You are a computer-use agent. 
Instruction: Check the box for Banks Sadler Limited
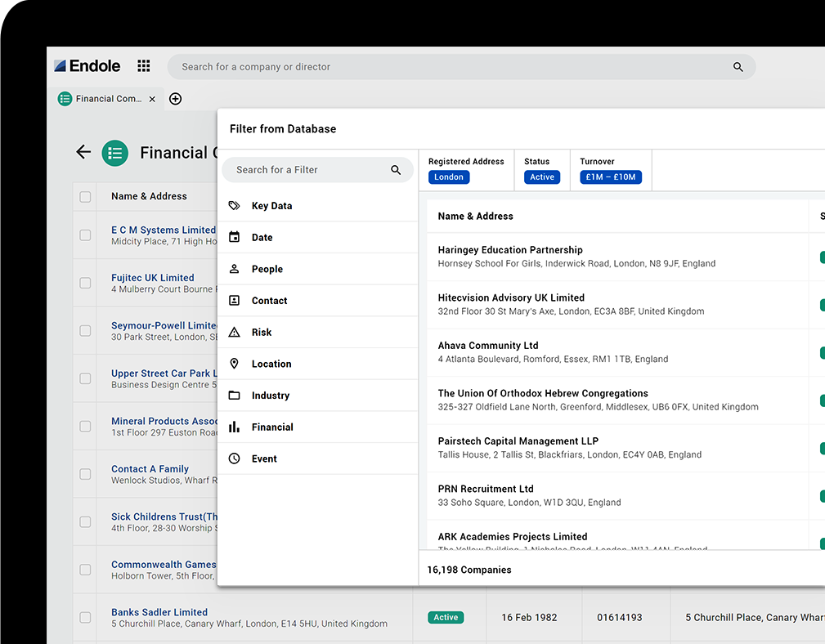[85, 617]
